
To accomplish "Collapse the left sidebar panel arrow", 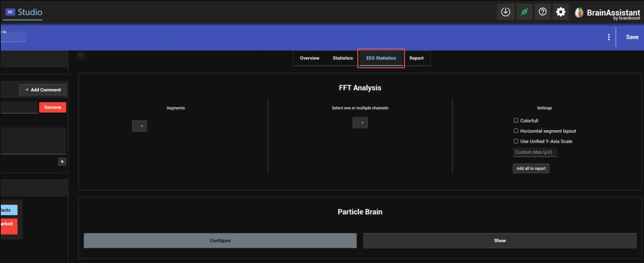I will click(81, 55).
